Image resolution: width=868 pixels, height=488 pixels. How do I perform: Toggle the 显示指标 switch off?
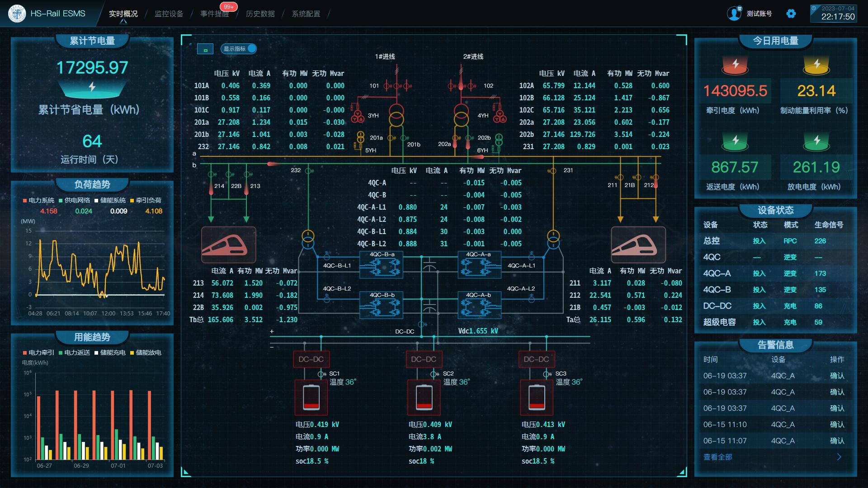pyautogui.click(x=251, y=49)
